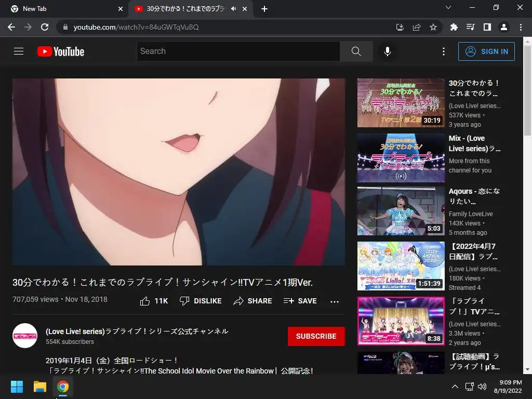Open Windows Start menu
532x399 pixels.
click(17, 387)
